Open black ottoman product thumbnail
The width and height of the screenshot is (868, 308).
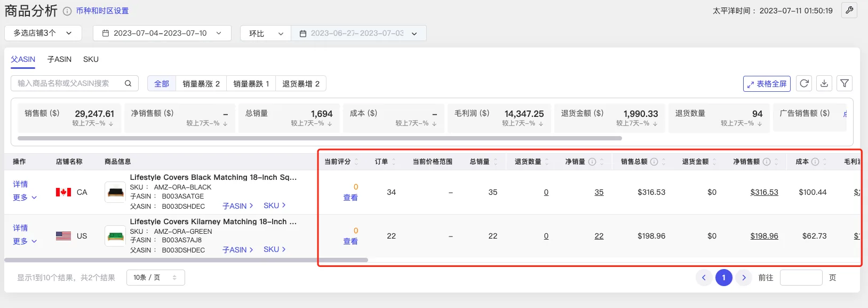click(x=115, y=192)
